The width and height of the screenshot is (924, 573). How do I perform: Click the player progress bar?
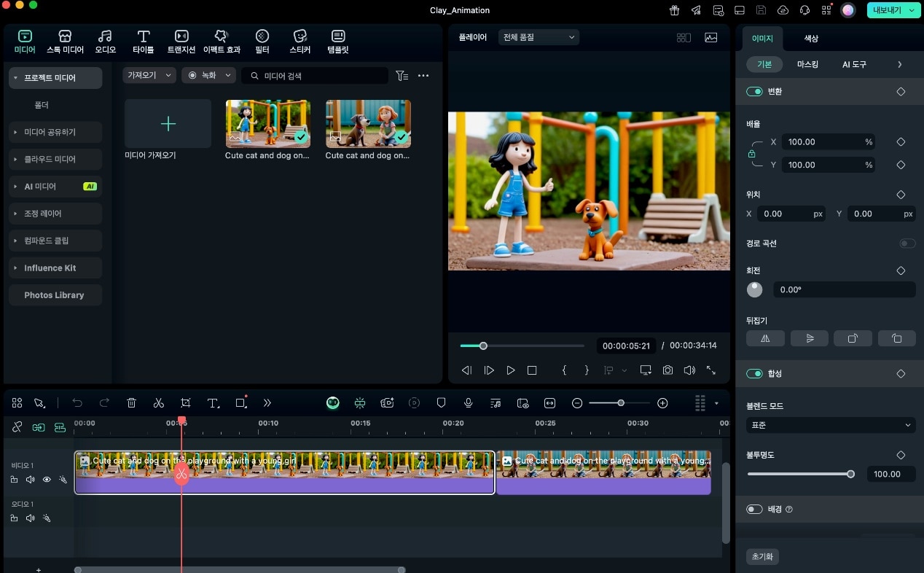coord(522,346)
